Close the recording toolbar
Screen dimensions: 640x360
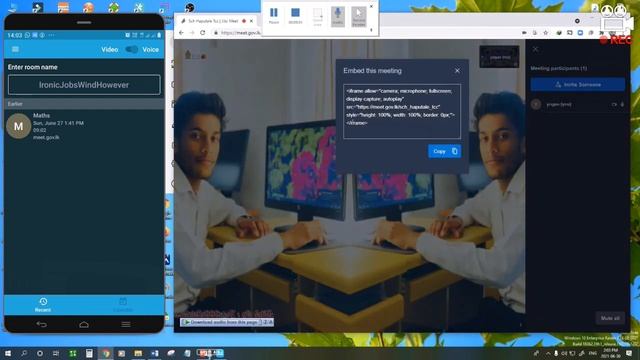click(x=371, y=6)
